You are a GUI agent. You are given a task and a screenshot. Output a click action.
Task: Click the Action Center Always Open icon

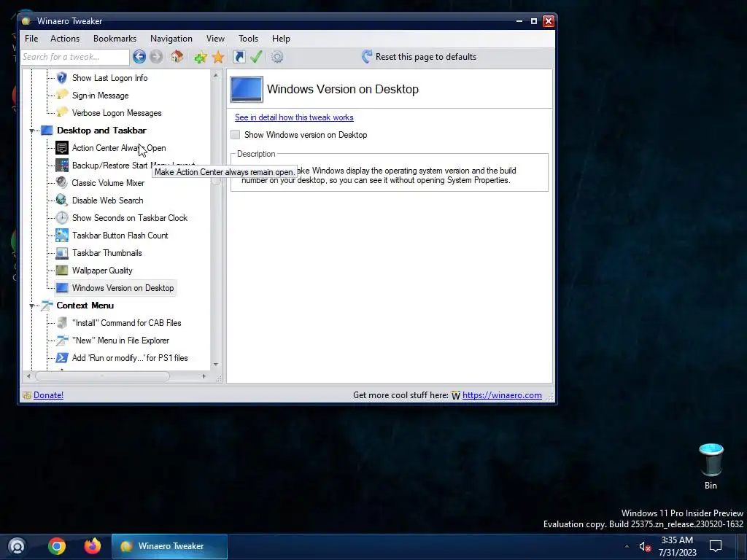pyautogui.click(x=62, y=147)
